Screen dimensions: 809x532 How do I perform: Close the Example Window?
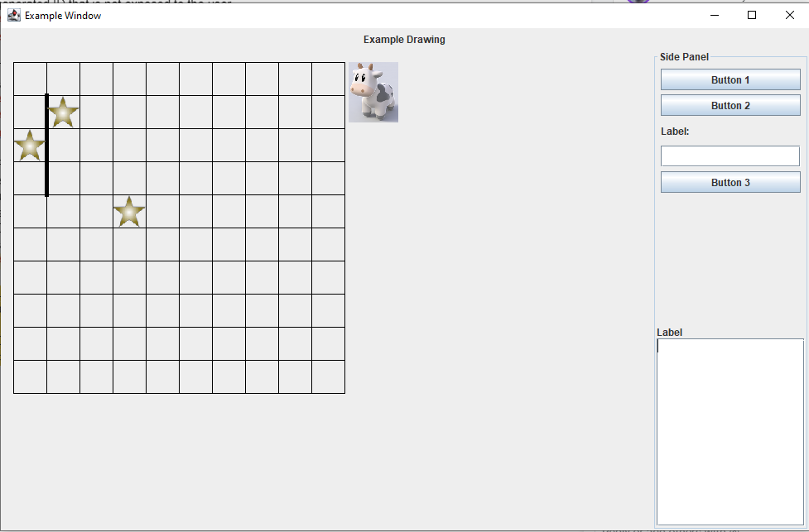(x=789, y=15)
